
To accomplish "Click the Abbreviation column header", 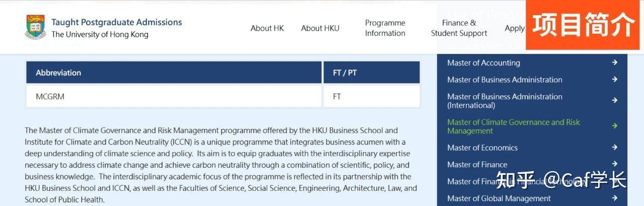I will point(58,73).
